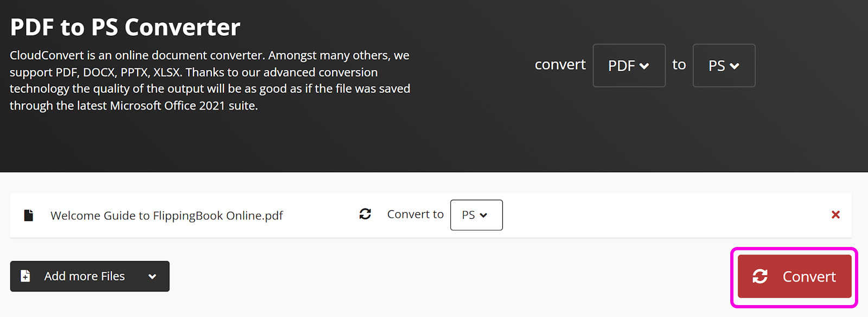Click the sync arrows icon before Convert to

[365, 214]
